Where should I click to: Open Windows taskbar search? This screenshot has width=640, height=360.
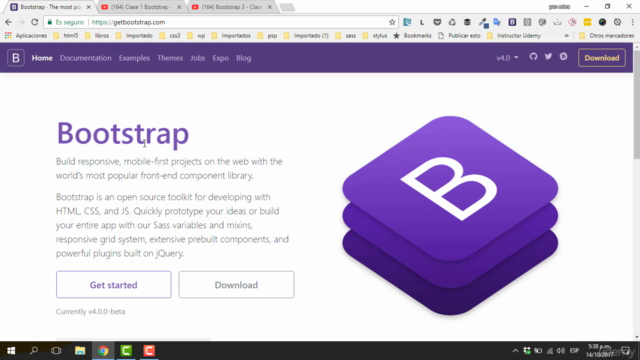(34, 351)
